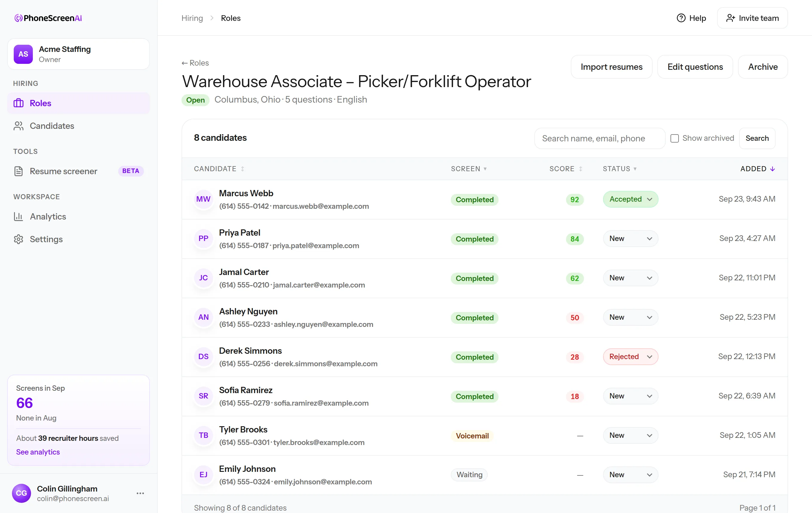
Task: Open user menu three-dots beside Colin Gillingham
Action: click(140, 493)
